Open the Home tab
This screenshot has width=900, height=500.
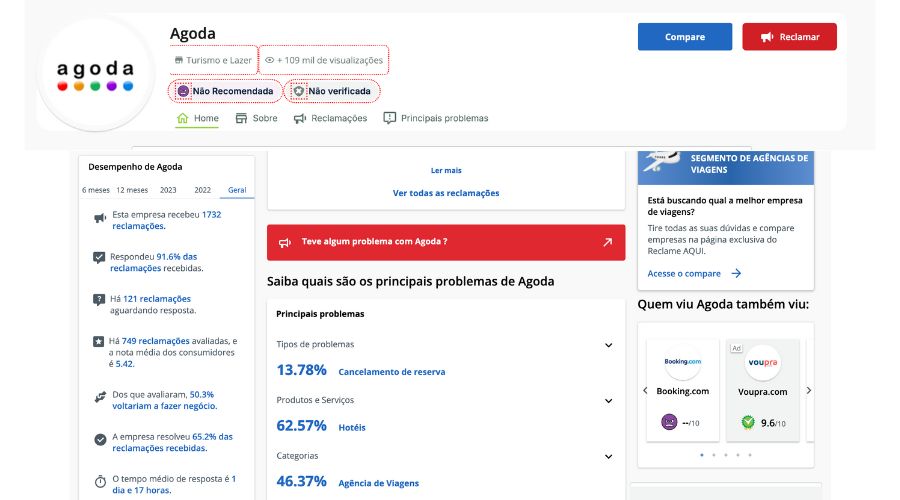[x=197, y=118]
